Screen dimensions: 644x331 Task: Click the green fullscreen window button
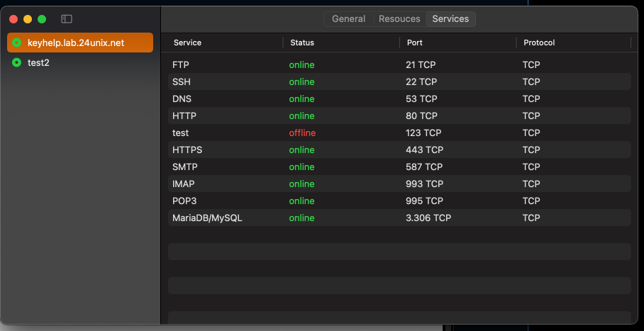42,19
